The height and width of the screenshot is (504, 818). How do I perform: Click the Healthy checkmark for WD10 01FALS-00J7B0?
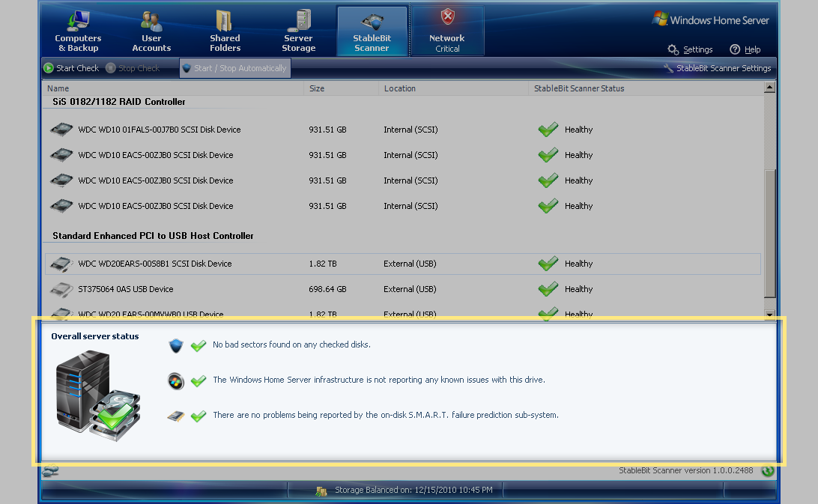[548, 130]
